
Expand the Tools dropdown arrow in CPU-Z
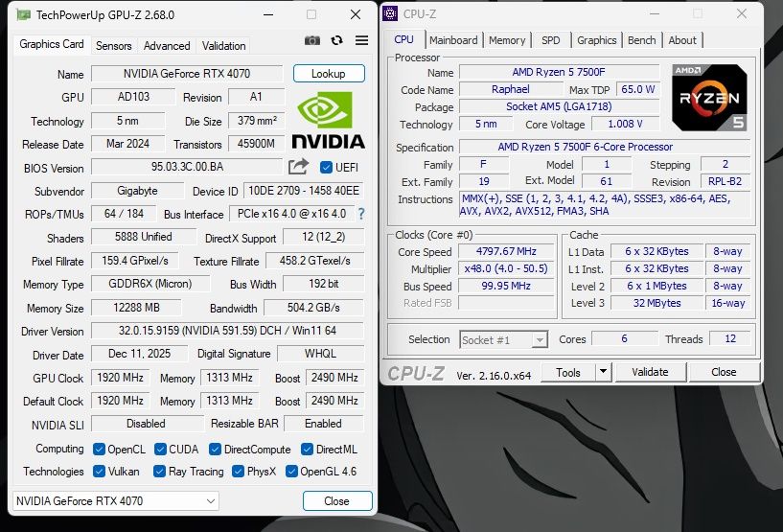(603, 372)
